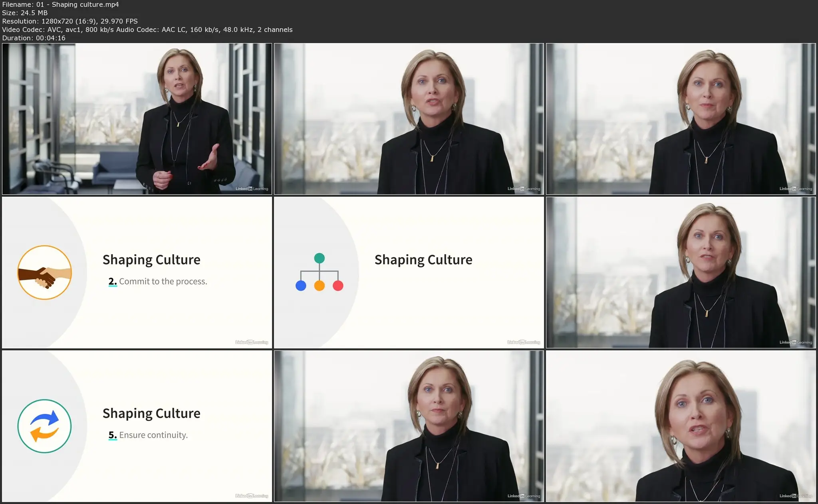Click the 'Duration: 00:04:16' text line
Viewport: 818px width, 504px height.
pyautogui.click(x=34, y=38)
